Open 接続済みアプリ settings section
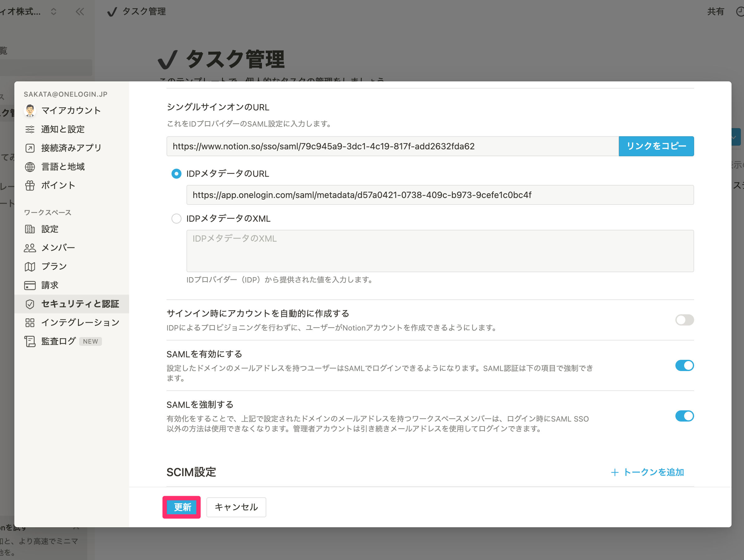Screen dimensions: 744x560 click(72, 148)
